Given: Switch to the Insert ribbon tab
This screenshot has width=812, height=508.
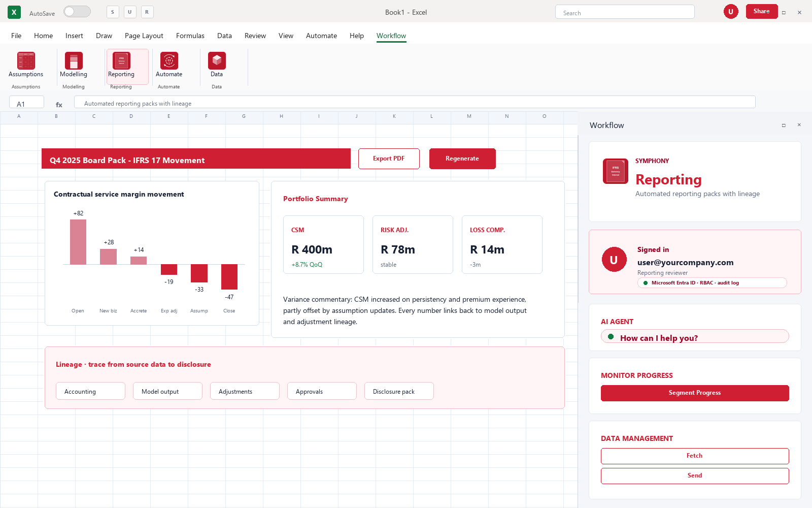Looking at the screenshot, I should tap(74, 36).
